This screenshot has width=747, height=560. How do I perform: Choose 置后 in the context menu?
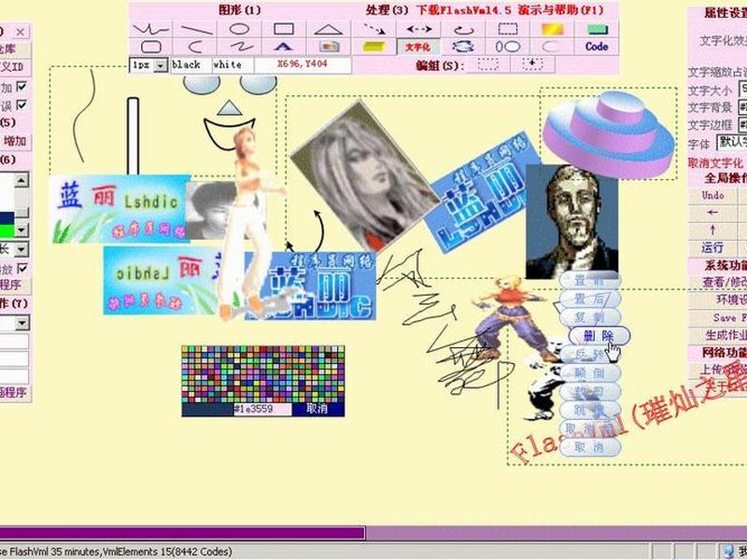pos(590,299)
